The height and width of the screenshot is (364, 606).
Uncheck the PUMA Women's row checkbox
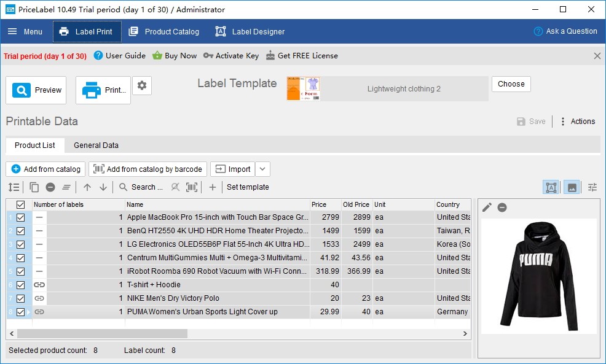(x=20, y=312)
